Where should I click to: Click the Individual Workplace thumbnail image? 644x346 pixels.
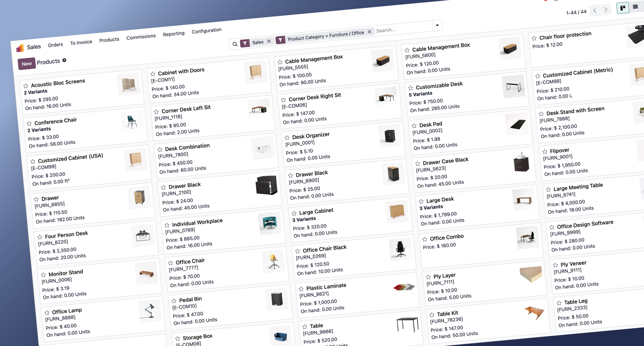tap(270, 223)
